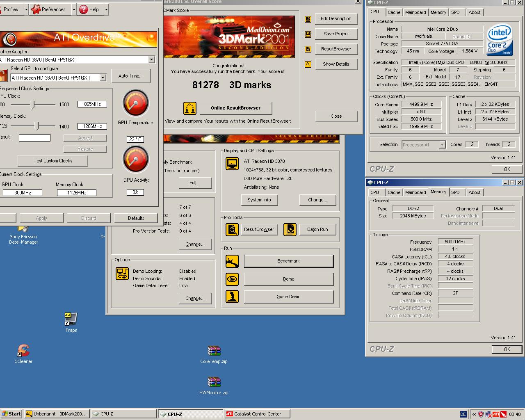525x420 pixels.
Task: Open the Select GPU to configure dropdown
Action: pyautogui.click(x=103, y=78)
